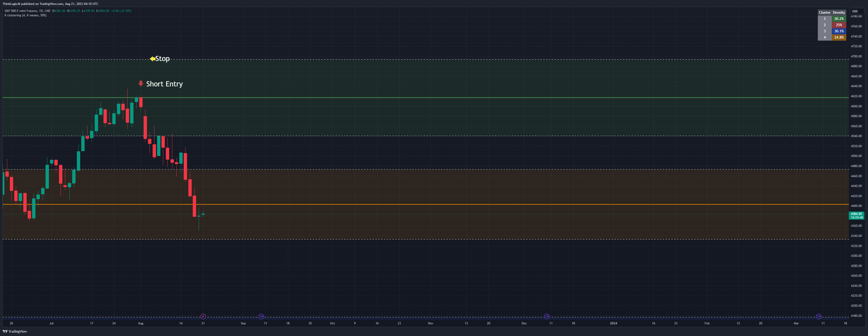Click the solid green horizontal cluster line
The width and height of the screenshot is (868, 336).
[425, 98]
